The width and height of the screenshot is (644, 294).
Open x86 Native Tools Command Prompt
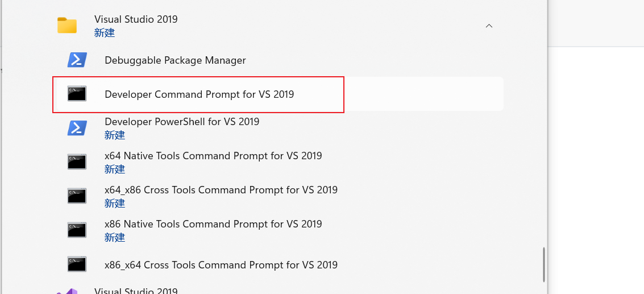pos(213,224)
